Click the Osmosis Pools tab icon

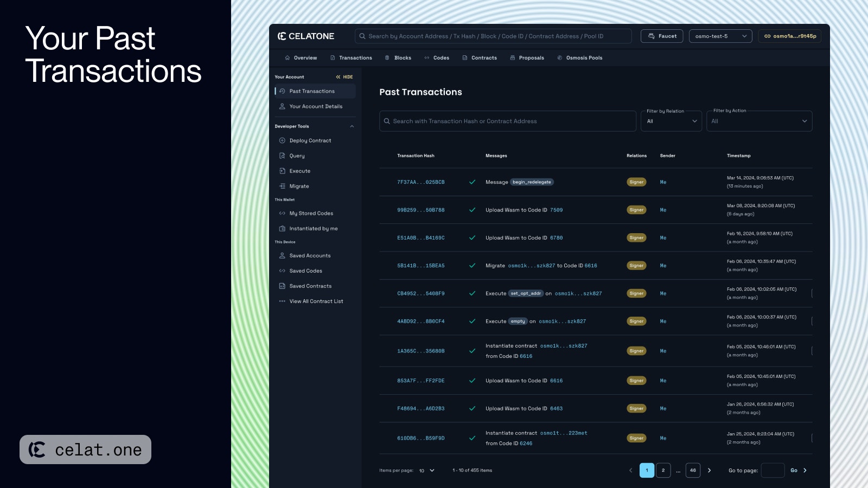tap(560, 58)
